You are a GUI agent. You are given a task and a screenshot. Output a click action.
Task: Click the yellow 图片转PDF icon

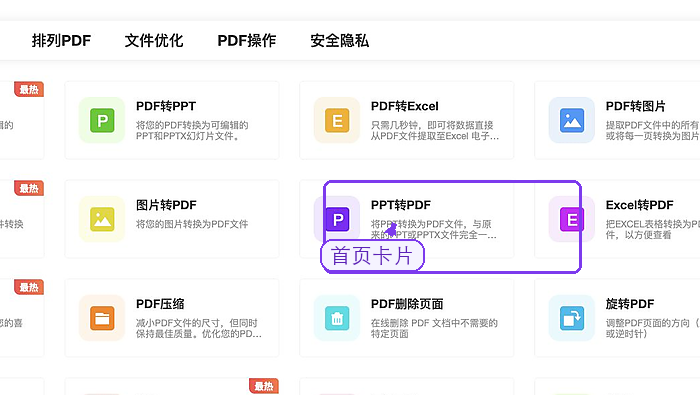pos(102,219)
